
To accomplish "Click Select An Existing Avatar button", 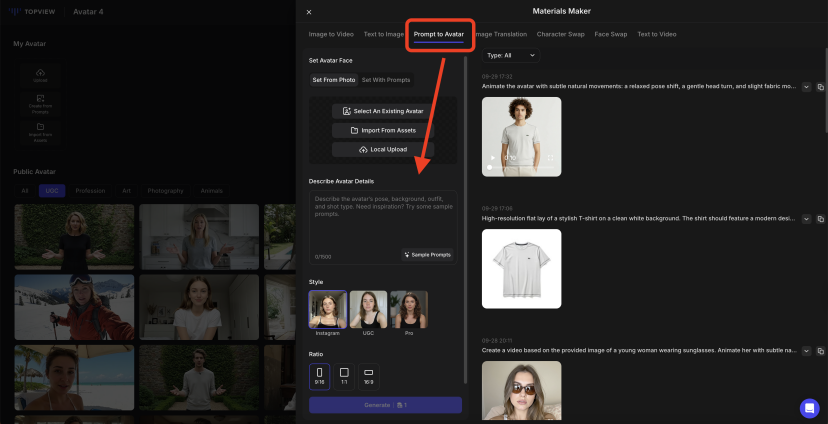I will (x=383, y=111).
